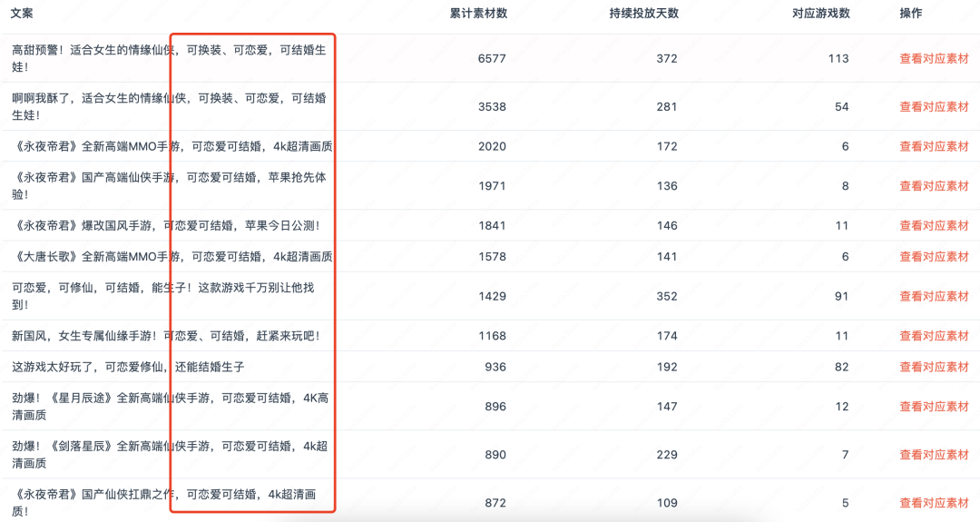Click the game count 113
This screenshot has height=522, width=980.
coord(838,59)
